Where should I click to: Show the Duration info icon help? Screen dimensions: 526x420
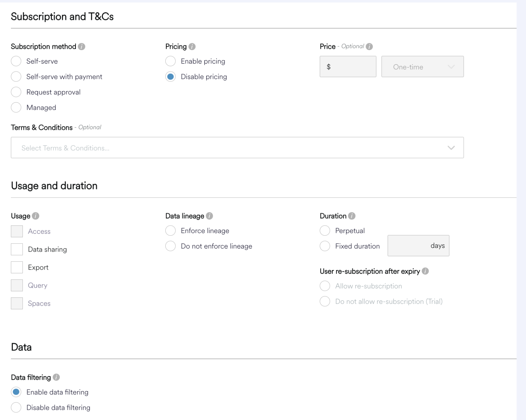[352, 216]
